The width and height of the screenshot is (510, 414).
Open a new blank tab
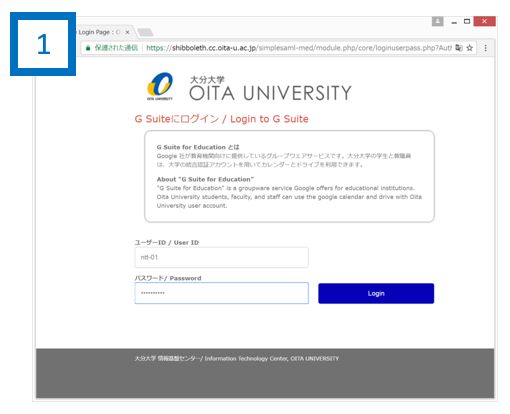pyautogui.click(x=145, y=32)
